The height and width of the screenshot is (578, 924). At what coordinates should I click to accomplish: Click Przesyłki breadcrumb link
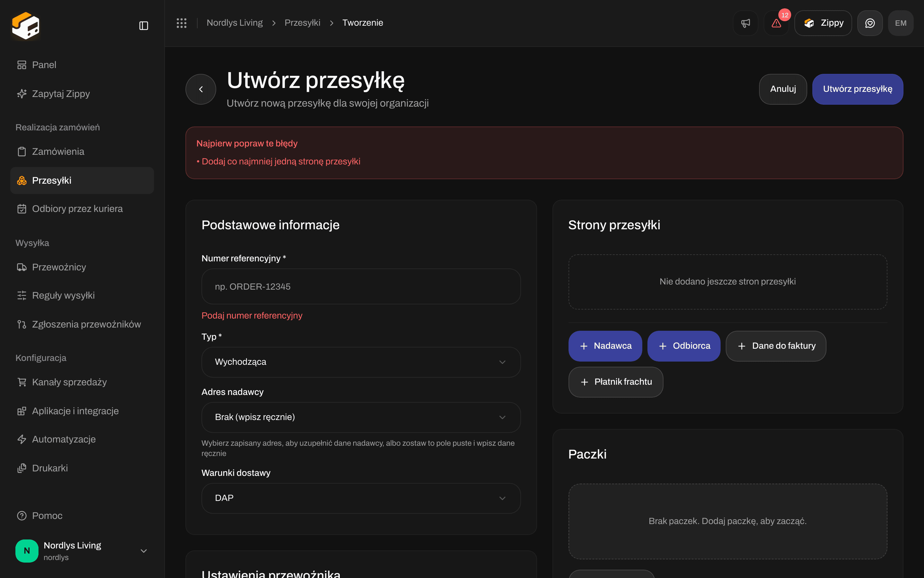(x=303, y=23)
